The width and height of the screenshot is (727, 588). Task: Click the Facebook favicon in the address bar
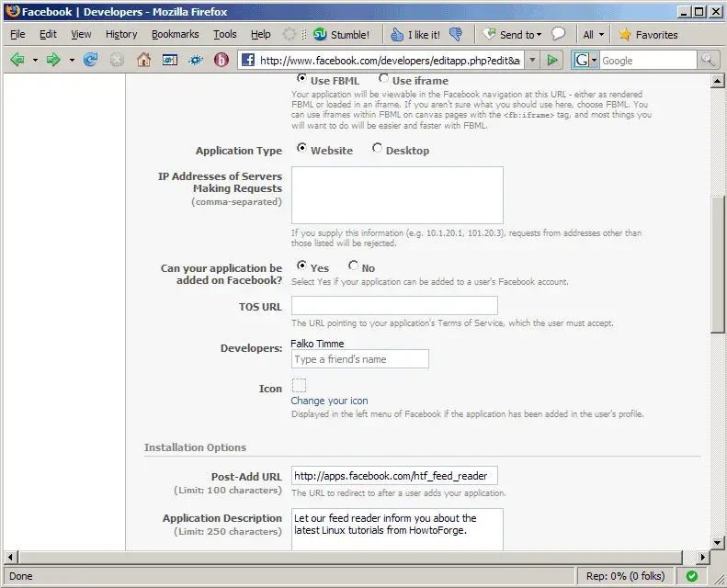pyautogui.click(x=248, y=60)
